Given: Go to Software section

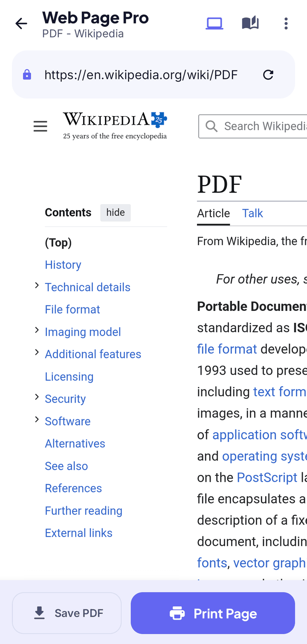Looking at the screenshot, I should (68, 421).
